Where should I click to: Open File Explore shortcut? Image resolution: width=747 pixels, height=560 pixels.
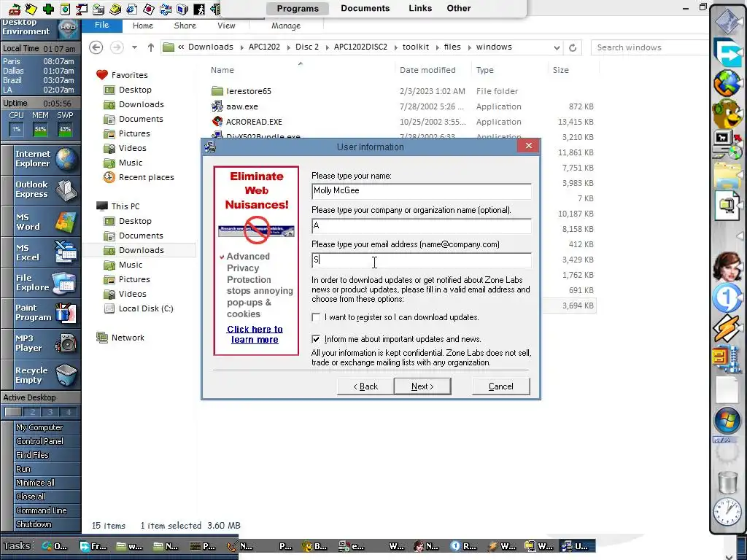pyautogui.click(x=41, y=282)
